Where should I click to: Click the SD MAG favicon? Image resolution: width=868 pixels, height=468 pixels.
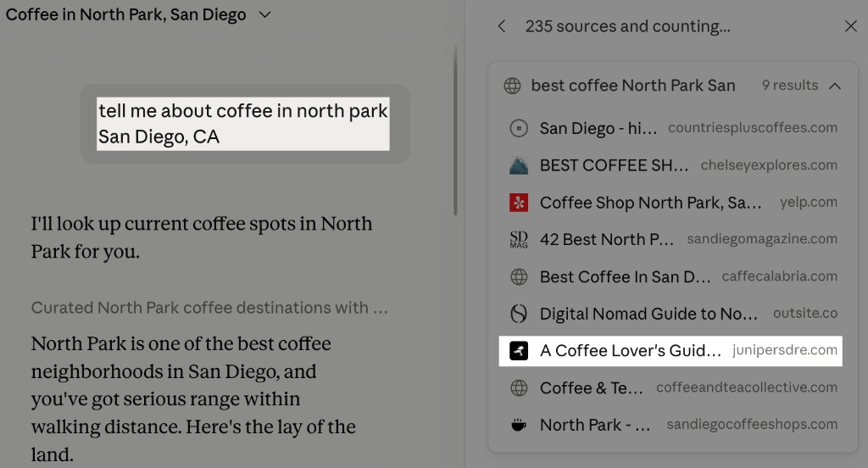click(x=519, y=239)
